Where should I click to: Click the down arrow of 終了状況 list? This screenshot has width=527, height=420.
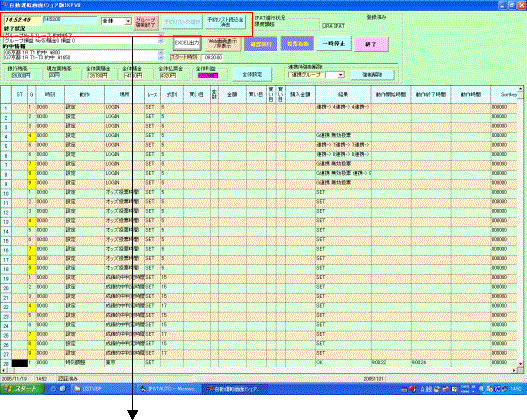(x=161, y=41)
